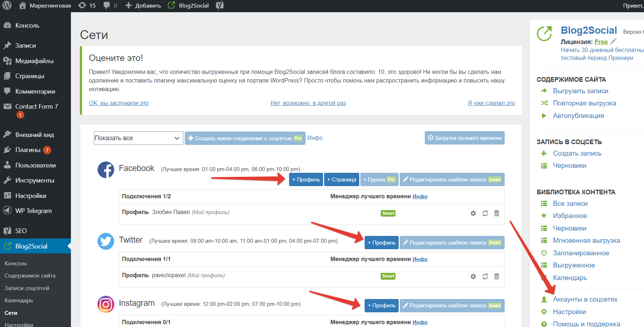644x327 pixels.
Task: Open the Добавить menu in admin bar
Action: tap(143, 5)
